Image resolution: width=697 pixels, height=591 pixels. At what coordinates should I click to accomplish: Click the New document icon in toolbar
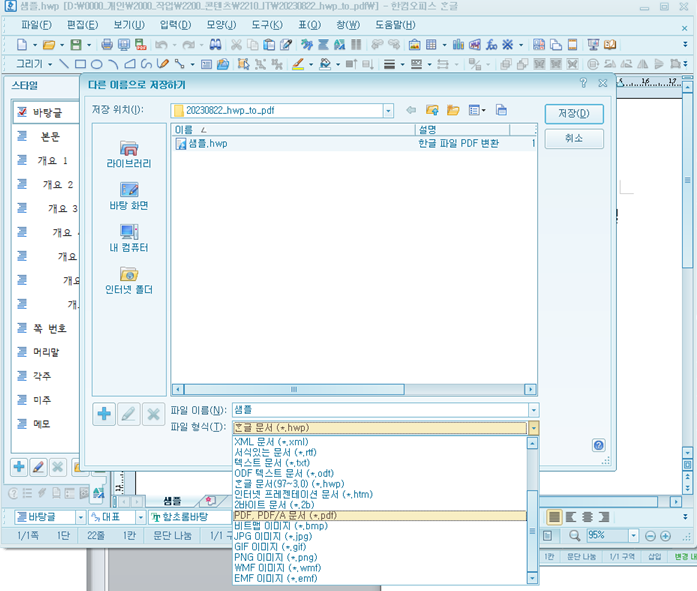22,45
